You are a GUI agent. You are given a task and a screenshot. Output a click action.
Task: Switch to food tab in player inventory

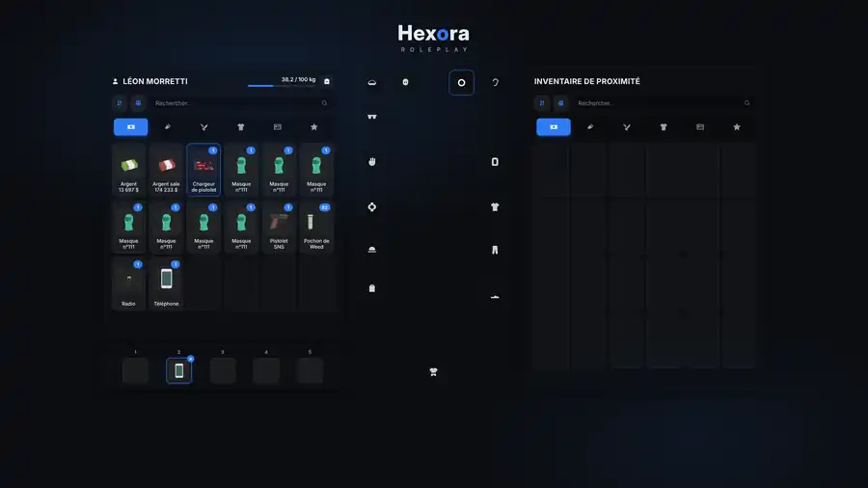coord(203,127)
